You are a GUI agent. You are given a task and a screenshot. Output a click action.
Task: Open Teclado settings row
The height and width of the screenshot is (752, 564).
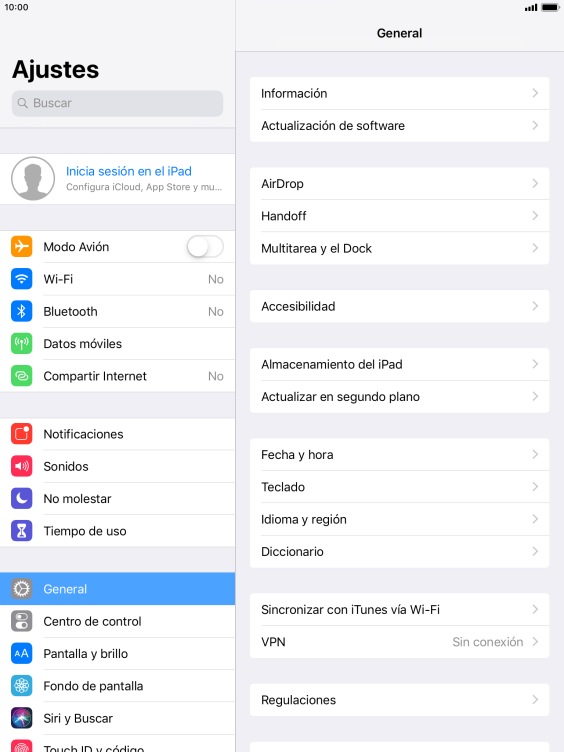pos(400,487)
